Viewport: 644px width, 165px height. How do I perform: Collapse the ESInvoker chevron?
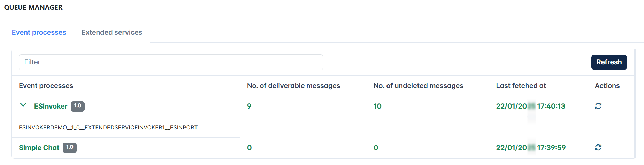pyautogui.click(x=23, y=105)
